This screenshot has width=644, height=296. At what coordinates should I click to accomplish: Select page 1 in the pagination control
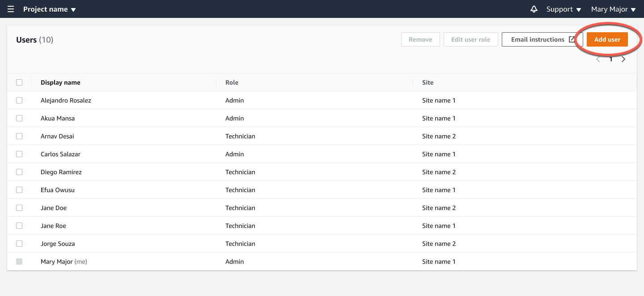611,59
